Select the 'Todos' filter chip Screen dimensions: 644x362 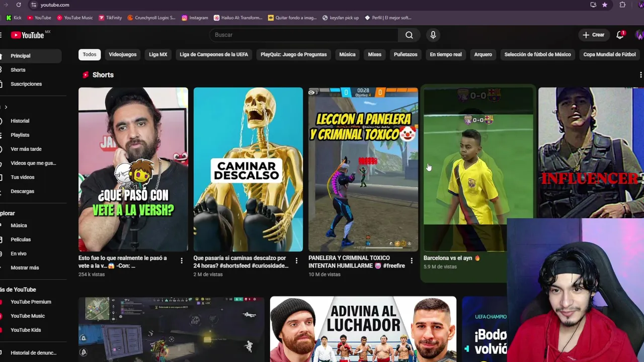pyautogui.click(x=90, y=54)
